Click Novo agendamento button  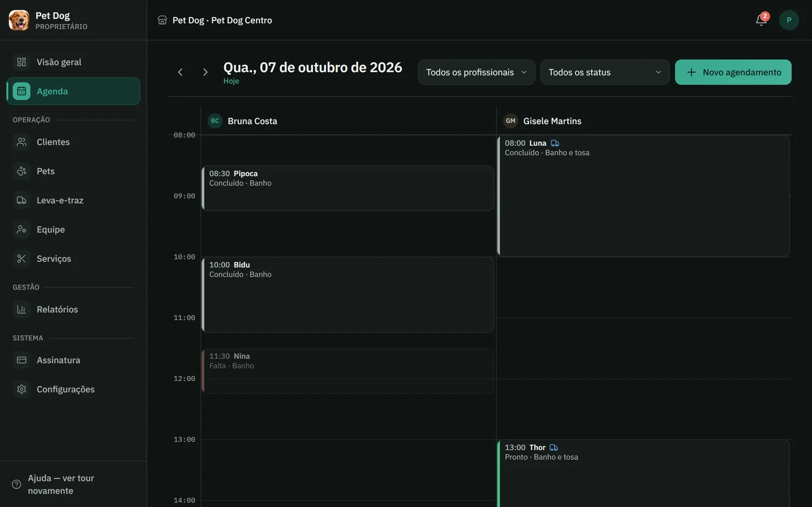click(733, 72)
